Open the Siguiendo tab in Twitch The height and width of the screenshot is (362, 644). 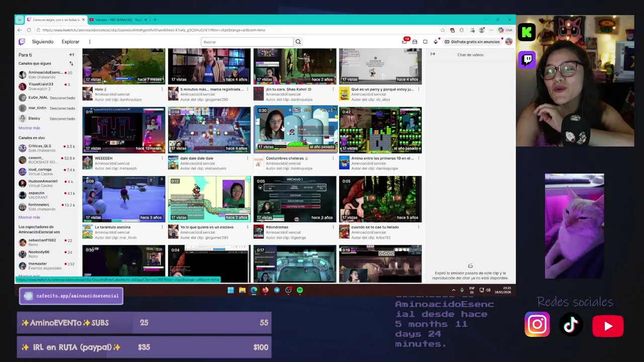click(43, 42)
